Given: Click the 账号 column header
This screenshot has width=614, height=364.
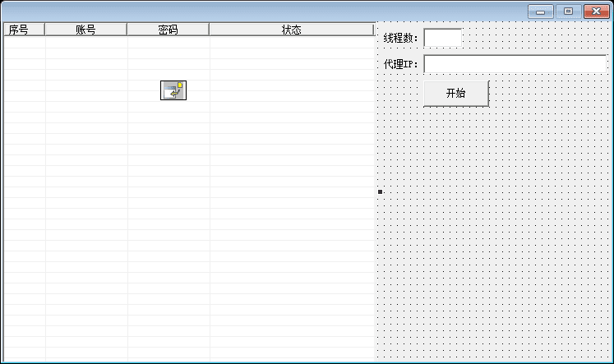Looking at the screenshot, I should tap(85, 30).
